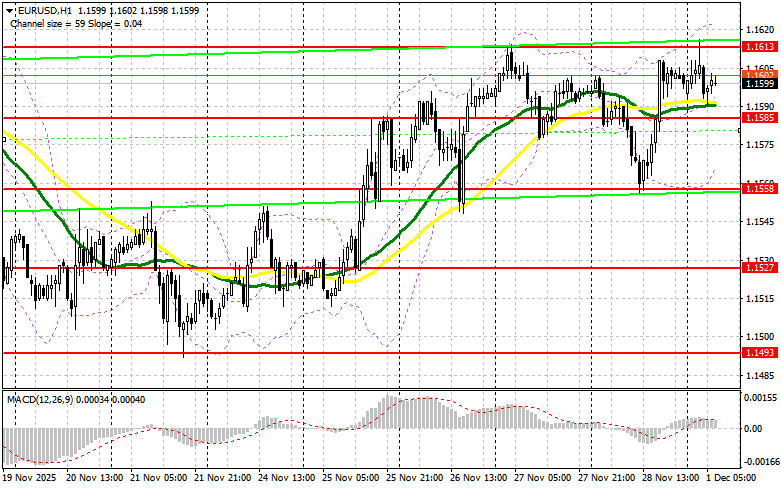This screenshot has height=489, width=781.
Task: Select the red 1.1493 price level tag
Action: click(760, 353)
